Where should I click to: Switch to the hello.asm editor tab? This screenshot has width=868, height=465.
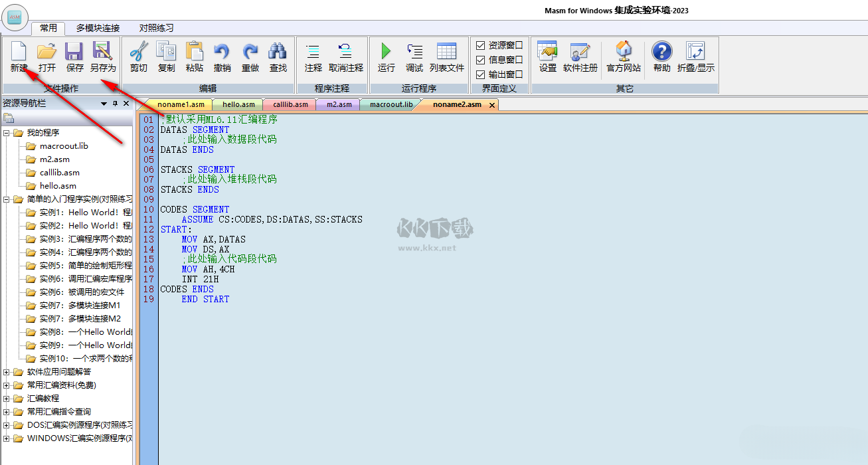238,104
